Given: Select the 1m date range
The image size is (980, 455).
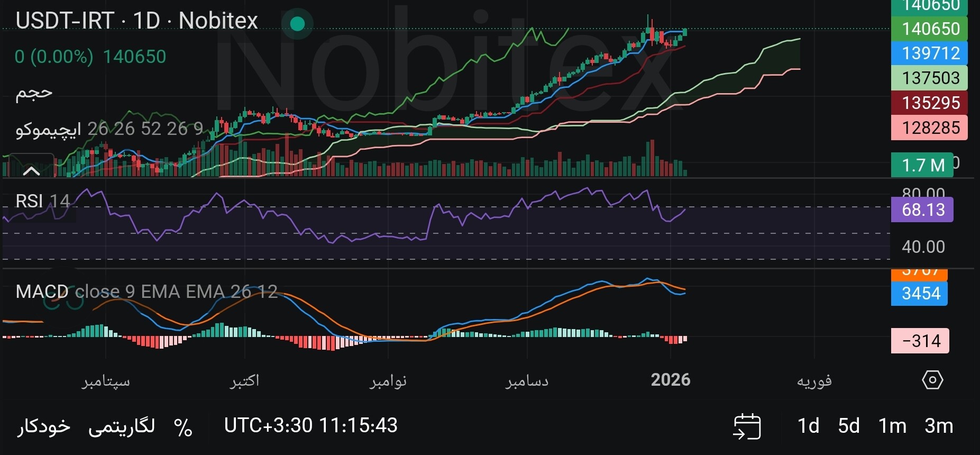Looking at the screenshot, I should (x=892, y=426).
